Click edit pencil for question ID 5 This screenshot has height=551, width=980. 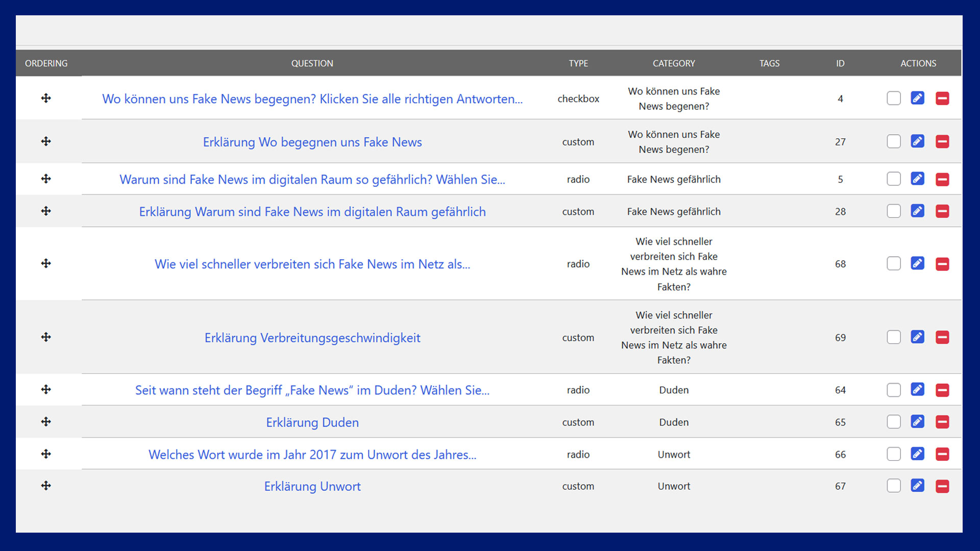[917, 179]
